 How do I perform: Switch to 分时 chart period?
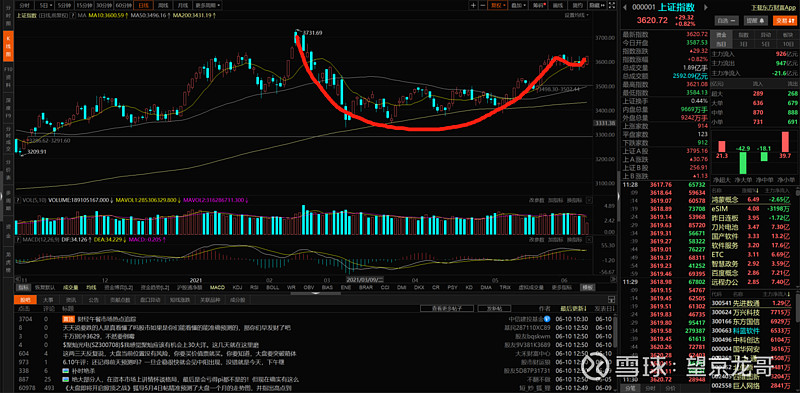tap(25, 5)
